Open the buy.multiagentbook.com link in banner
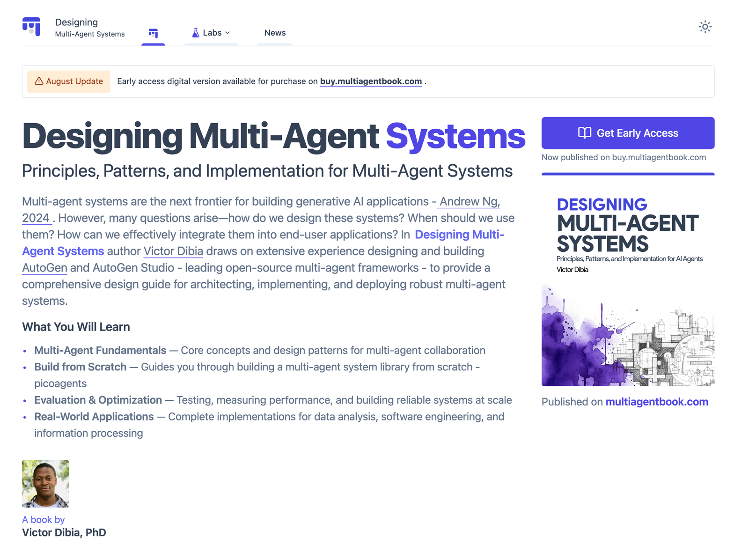Screen dimensions: 749x560 tap(371, 81)
